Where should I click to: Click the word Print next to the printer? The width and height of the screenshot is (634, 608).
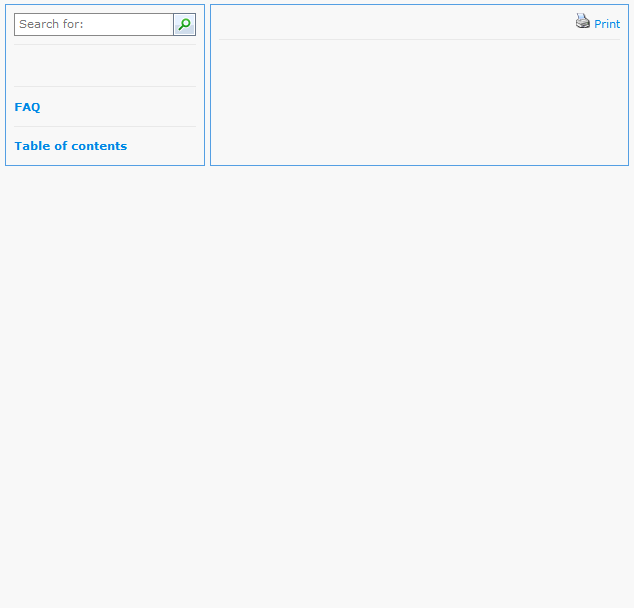607,24
